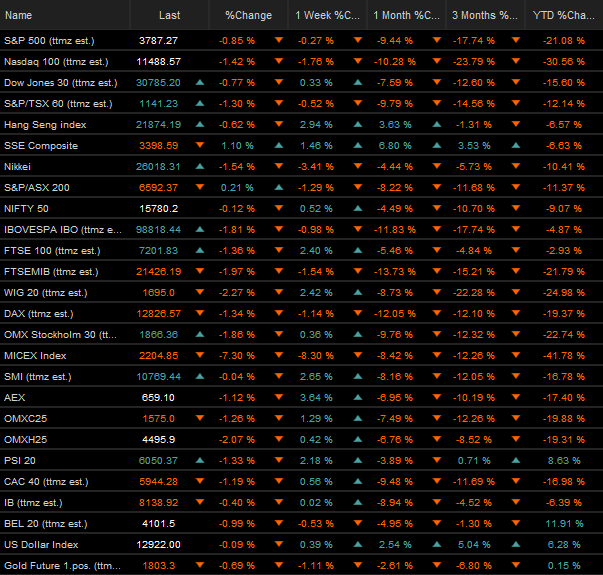Sort by the Name column header

tap(19, 15)
